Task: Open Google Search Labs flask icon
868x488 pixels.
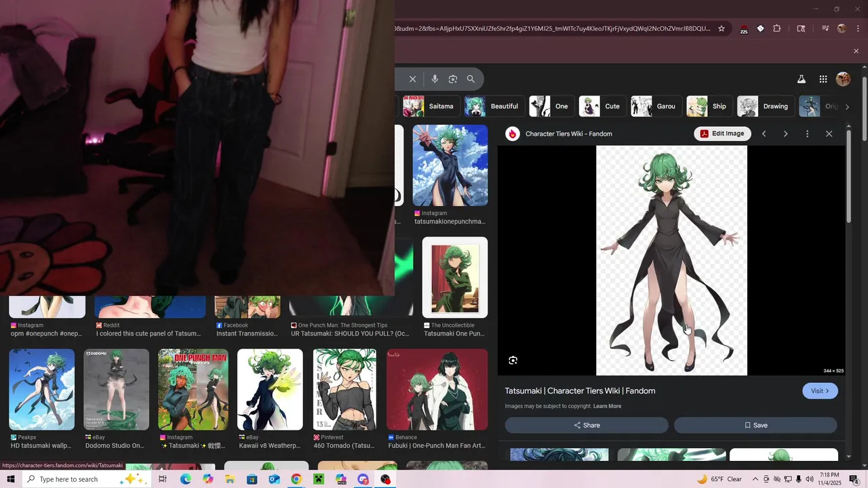Action: coord(801,79)
